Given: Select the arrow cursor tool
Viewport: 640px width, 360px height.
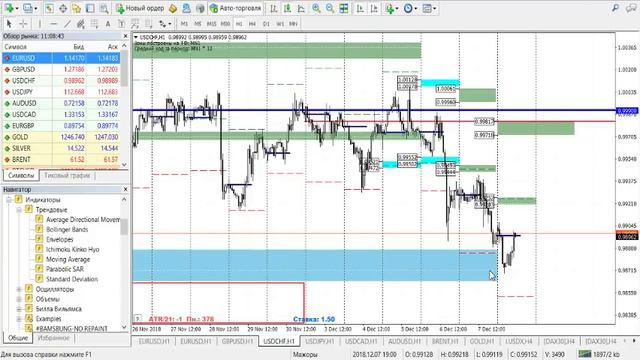Looking at the screenshot, I should click(x=9, y=24).
